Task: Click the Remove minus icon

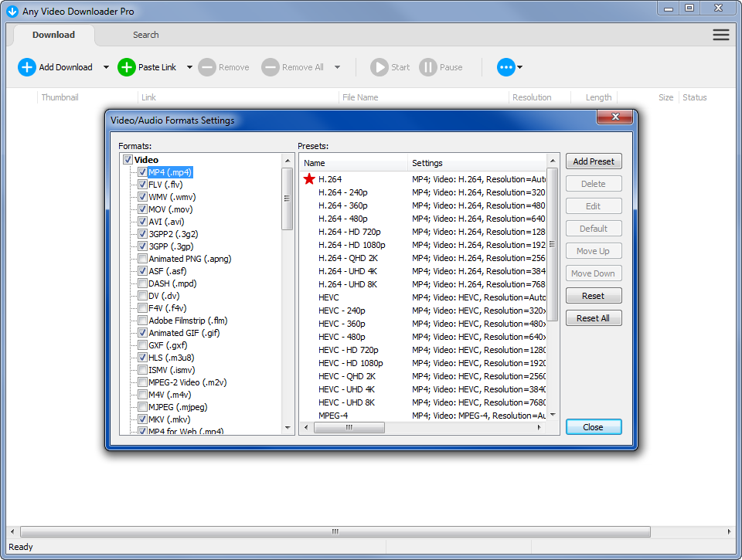Action: [x=207, y=67]
